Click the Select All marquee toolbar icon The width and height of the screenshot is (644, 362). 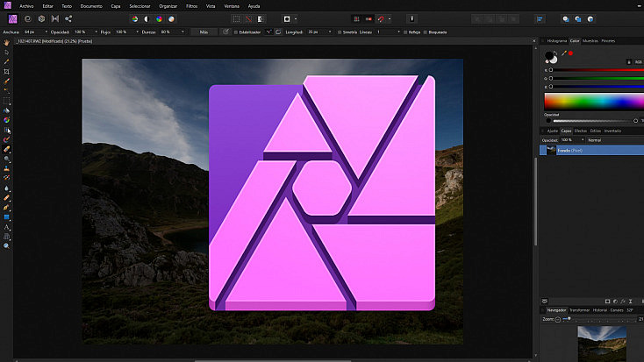tap(236, 19)
